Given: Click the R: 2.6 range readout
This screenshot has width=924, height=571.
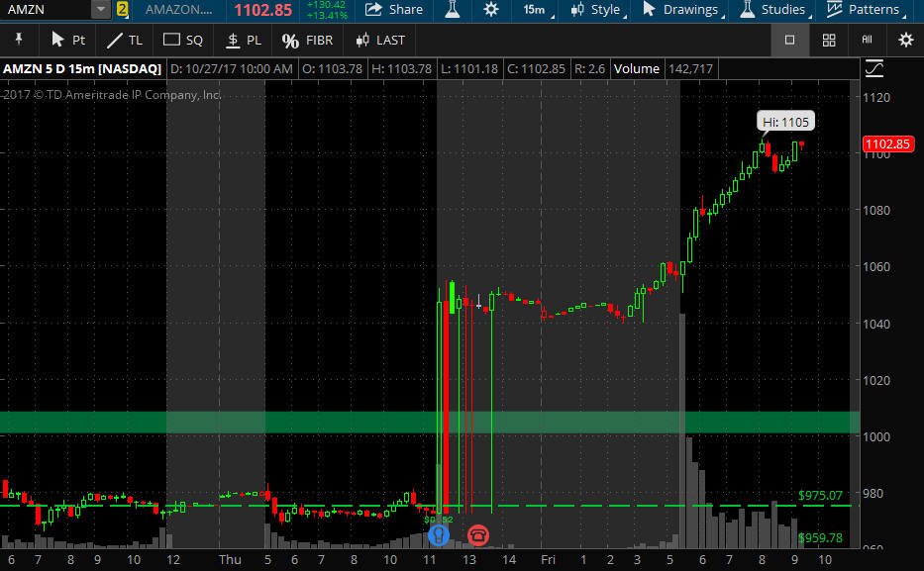Looking at the screenshot, I should [x=590, y=69].
